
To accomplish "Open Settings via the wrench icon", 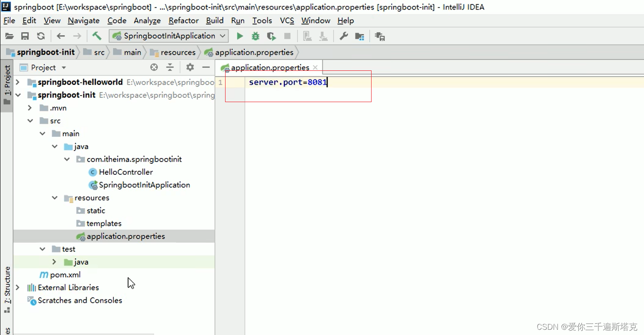I will pos(344,36).
